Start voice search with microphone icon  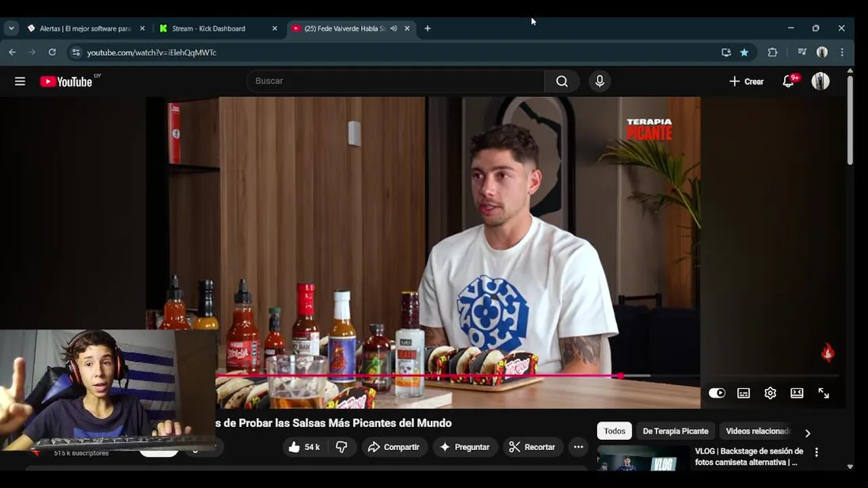(600, 81)
